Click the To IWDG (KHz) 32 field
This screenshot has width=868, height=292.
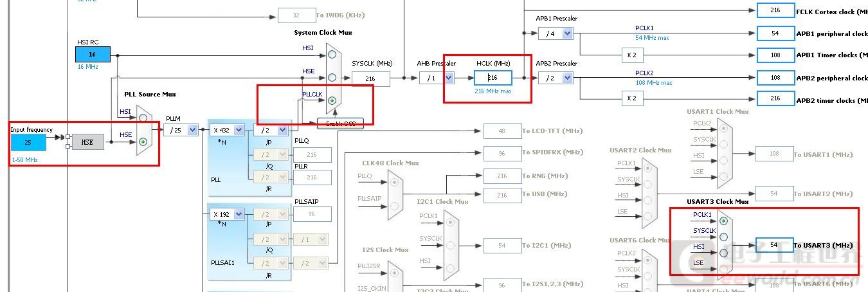click(296, 15)
